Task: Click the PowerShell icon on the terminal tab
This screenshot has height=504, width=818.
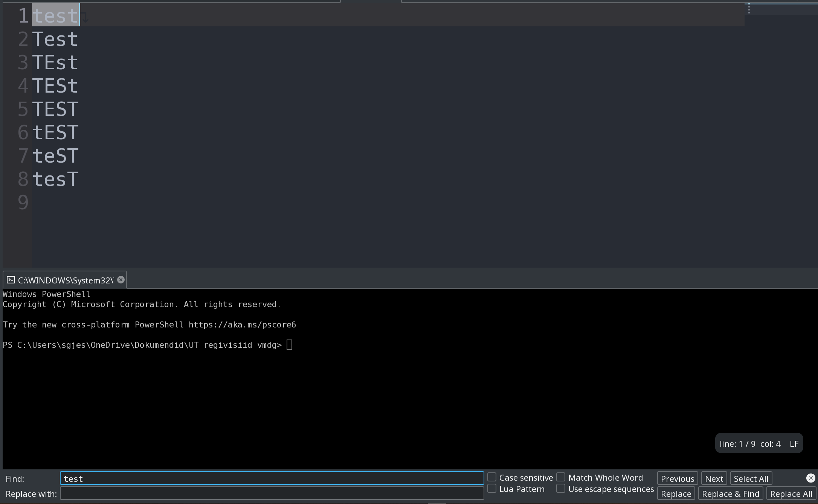Action: [x=10, y=280]
